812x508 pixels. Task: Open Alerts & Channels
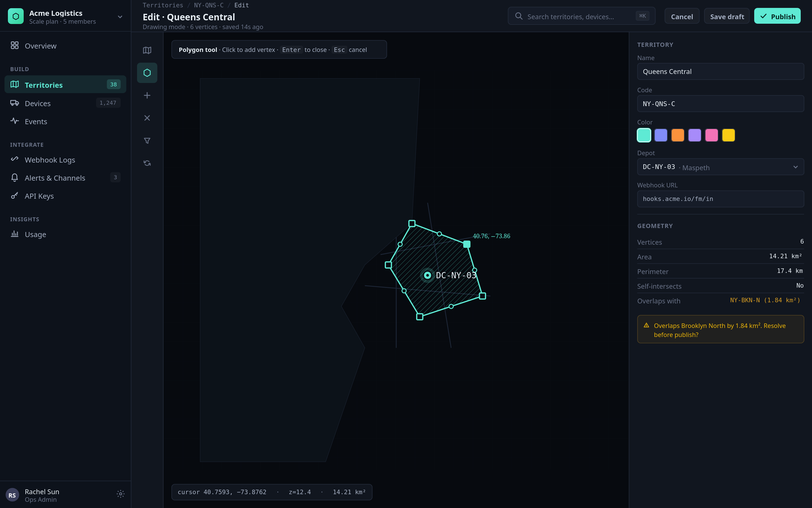[65, 178]
